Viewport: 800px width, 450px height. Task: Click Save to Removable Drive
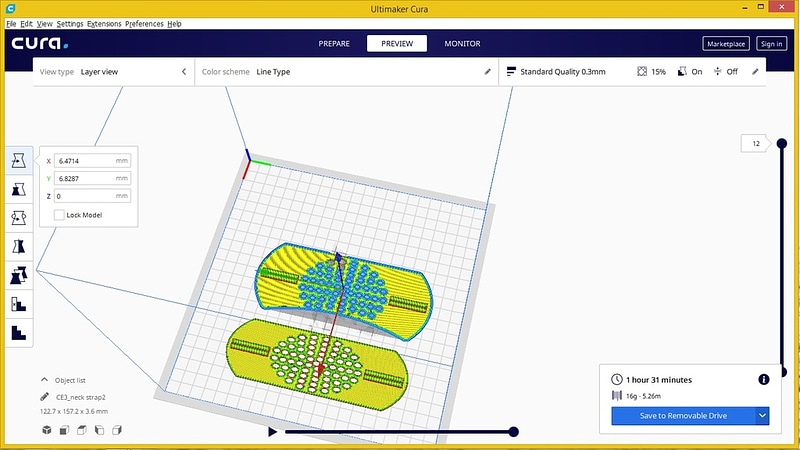pyautogui.click(x=683, y=415)
